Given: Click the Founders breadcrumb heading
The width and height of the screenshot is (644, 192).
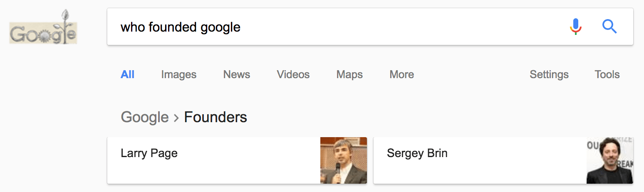Looking at the screenshot, I should (x=215, y=117).
